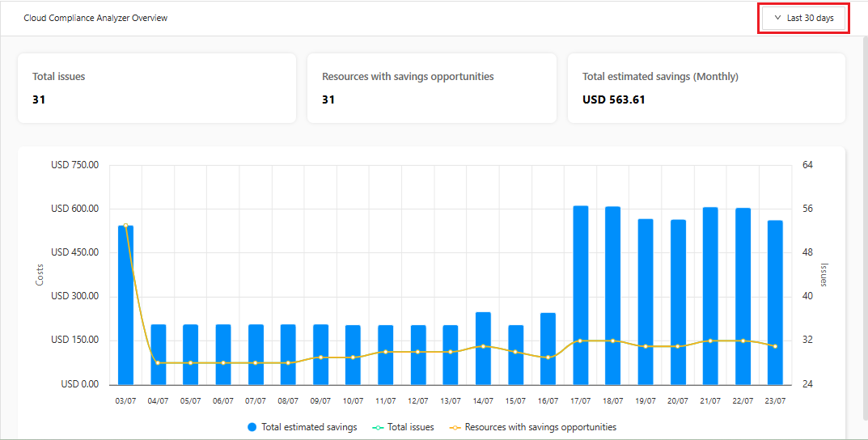
Task: Toggle the Total issues legend label
Action: click(x=410, y=427)
